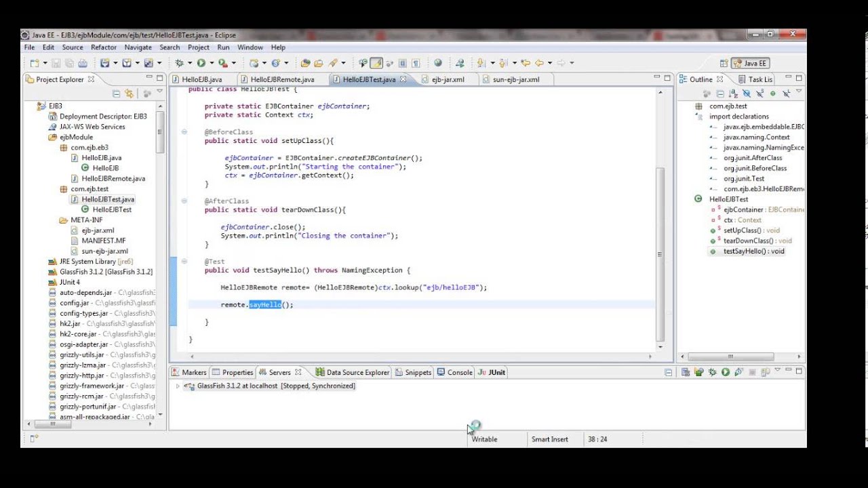Image resolution: width=868 pixels, height=488 pixels.
Task: Click the editor vertical scrollbar
Action: [x=661, y=254]
